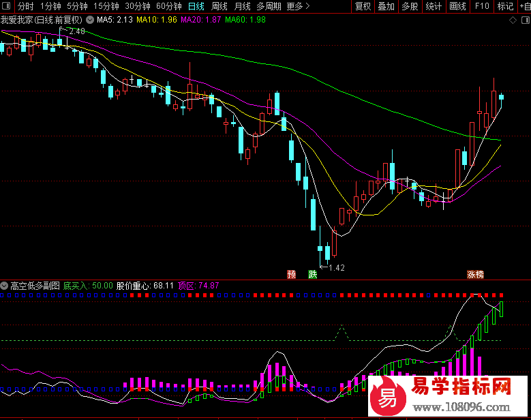Click the green 跌 marker icon
The width and height of the screenshot is (531, 420).
[x=313, y=274]
